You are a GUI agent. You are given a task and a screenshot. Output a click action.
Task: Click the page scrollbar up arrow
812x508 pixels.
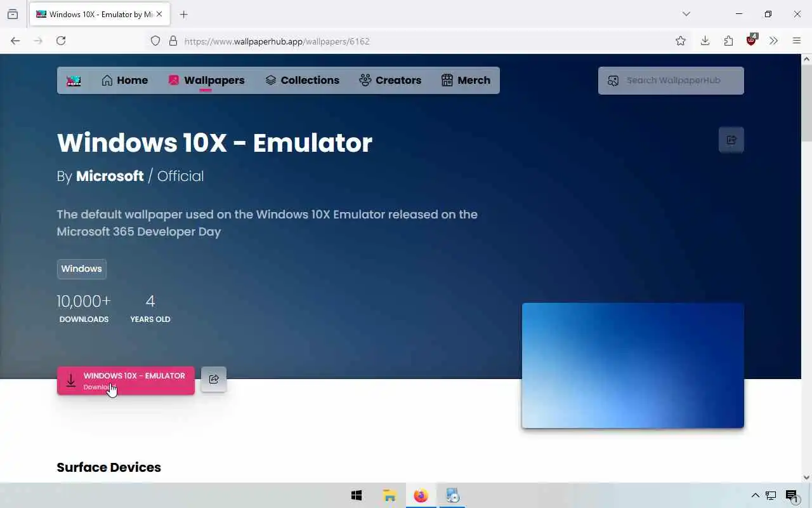pyautogui.click(x=807, y=59)
